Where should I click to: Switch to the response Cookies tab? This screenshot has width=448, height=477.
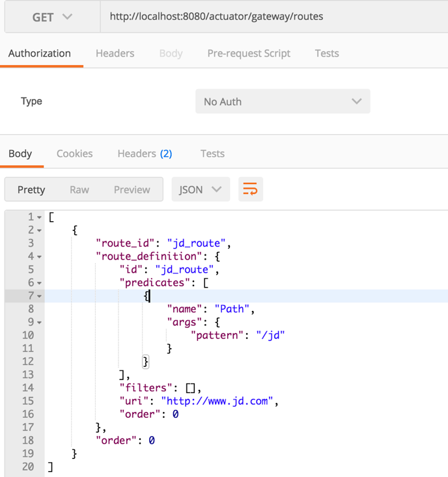pos(74,154)
